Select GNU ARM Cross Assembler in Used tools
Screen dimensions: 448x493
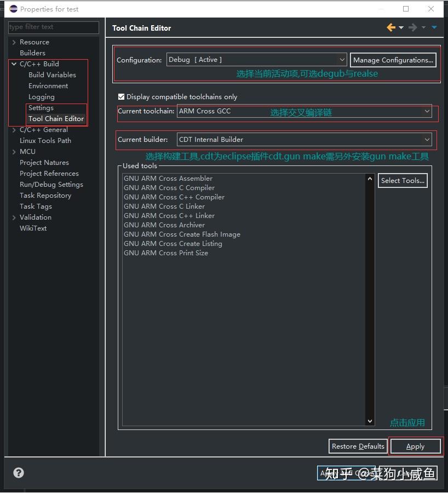tap(168, 178)
